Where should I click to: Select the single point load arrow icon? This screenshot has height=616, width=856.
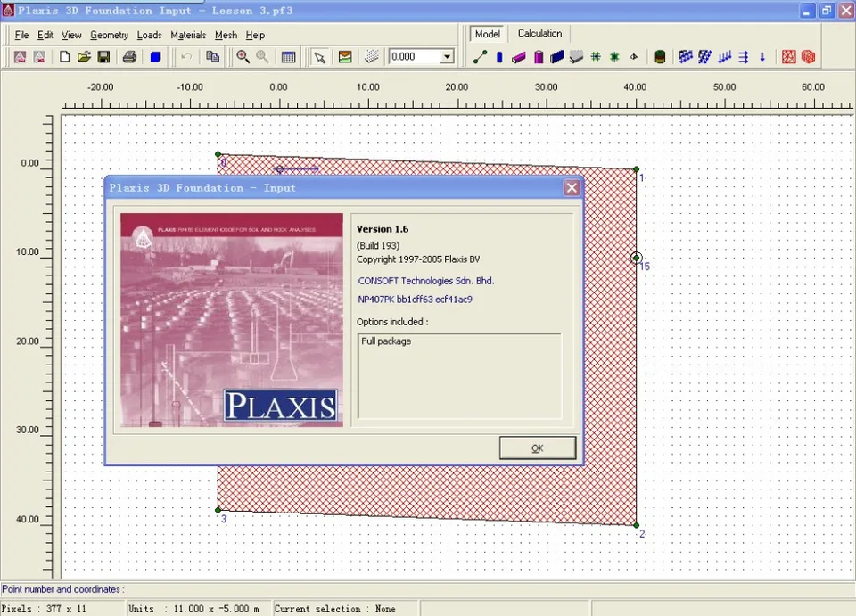(762, 57)
